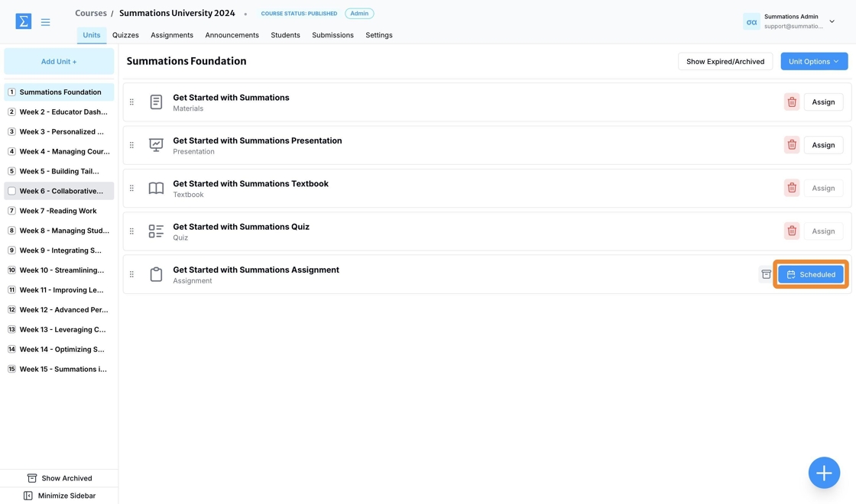This screenshot has width=856, height=504.
Task: Click the Show Archived box icon
Action: tap(32, 478)
